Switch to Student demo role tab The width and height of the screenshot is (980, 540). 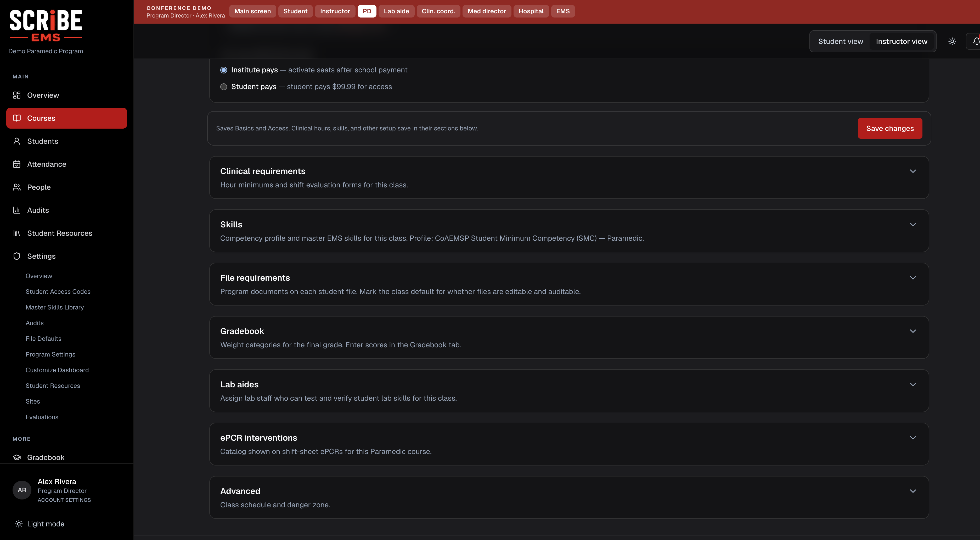[x=295, y=12]
